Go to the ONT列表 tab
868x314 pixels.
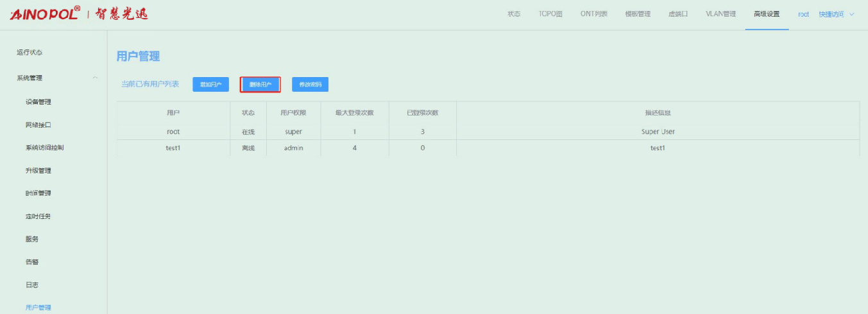pyautogui.click(x=593, y=14)
